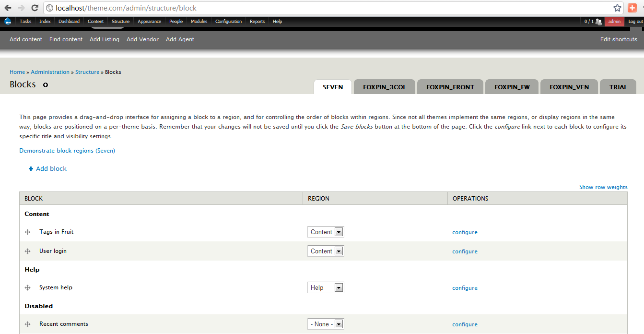Click the red plus extension icon
The height and width of the screenshot is (334, 644).
point(632,8)
